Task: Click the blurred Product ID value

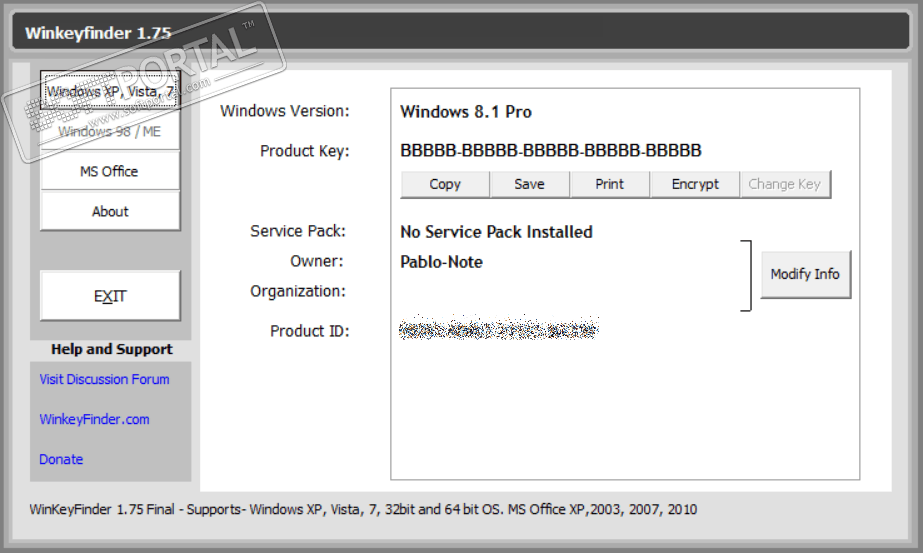Action: [x=498, y=329]
